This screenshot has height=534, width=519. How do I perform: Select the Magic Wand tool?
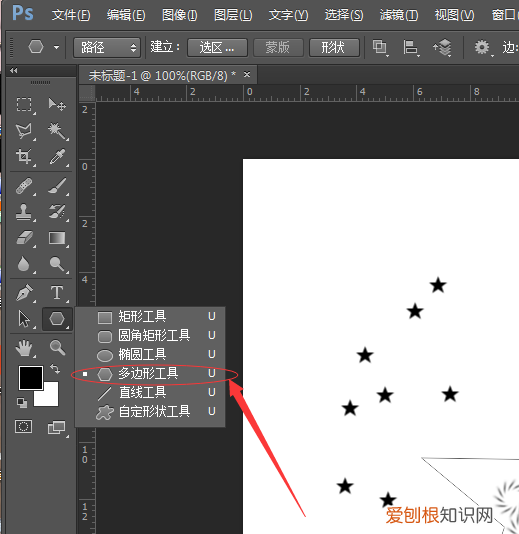pyautogui.click(x=57, y=130)
